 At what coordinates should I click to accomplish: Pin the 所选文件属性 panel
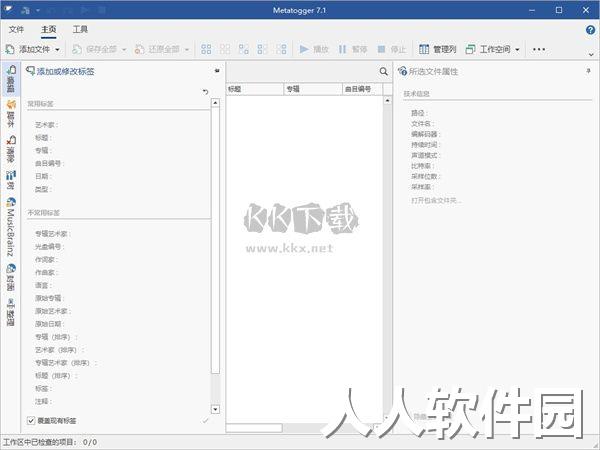(588, 71)
